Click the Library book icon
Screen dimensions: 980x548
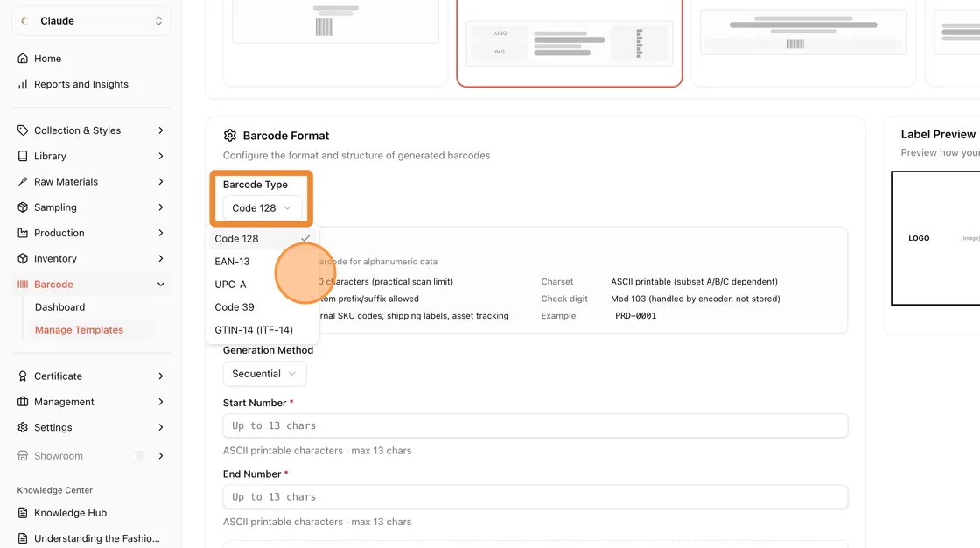pyautogui.click(x=23, y=156)
